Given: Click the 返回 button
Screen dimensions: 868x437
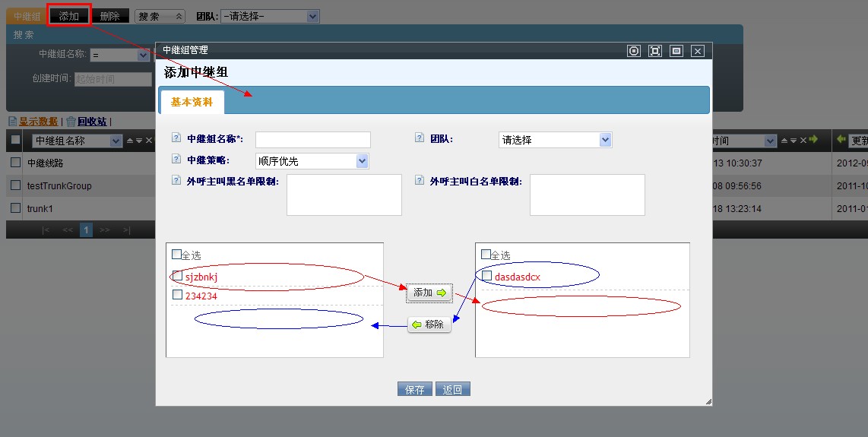Looking at the screenshot, I should [x=453, y=389].
